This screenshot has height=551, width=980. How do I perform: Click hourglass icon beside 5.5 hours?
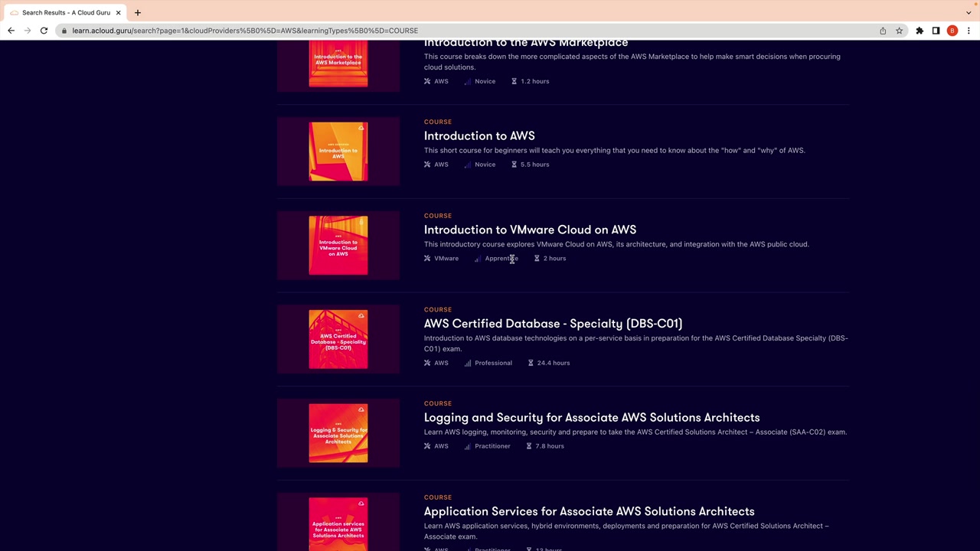tap(514, 165)
